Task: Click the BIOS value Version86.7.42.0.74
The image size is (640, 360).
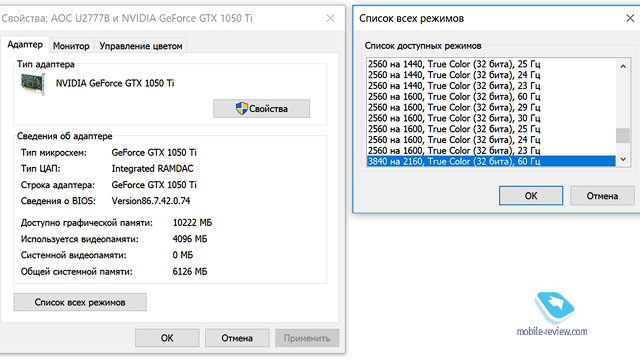Action: pos(151,201)
